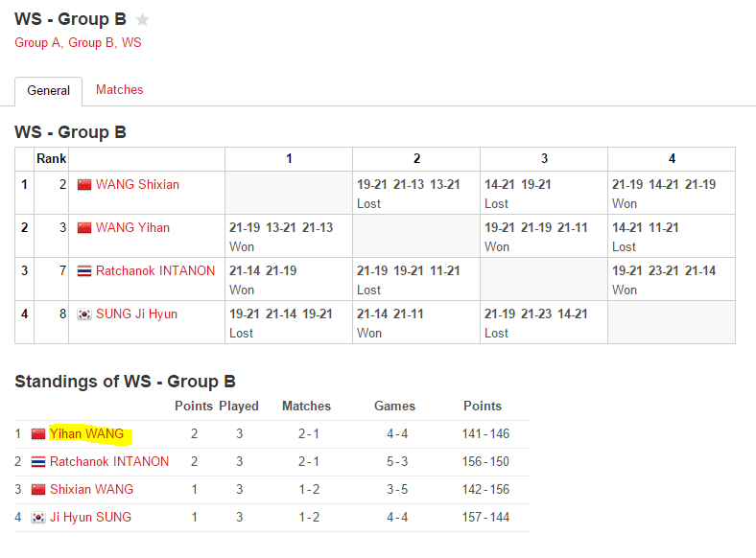
Task: Switch to the Matches tab
Action: (x=120, y=89)
